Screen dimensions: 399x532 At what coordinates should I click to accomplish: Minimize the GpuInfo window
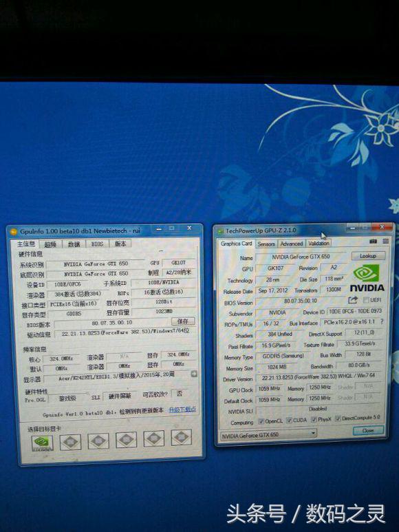coord(159,229)
